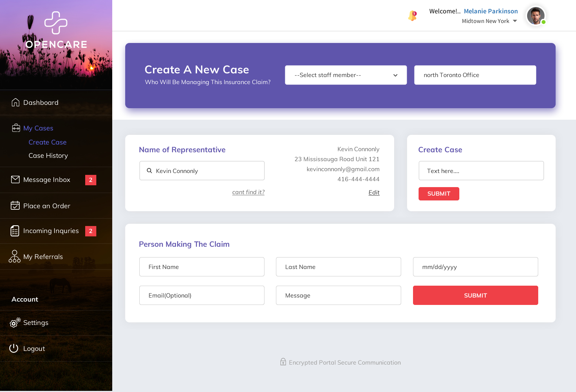Click the notification bell icon

click(x=412, y=16)
